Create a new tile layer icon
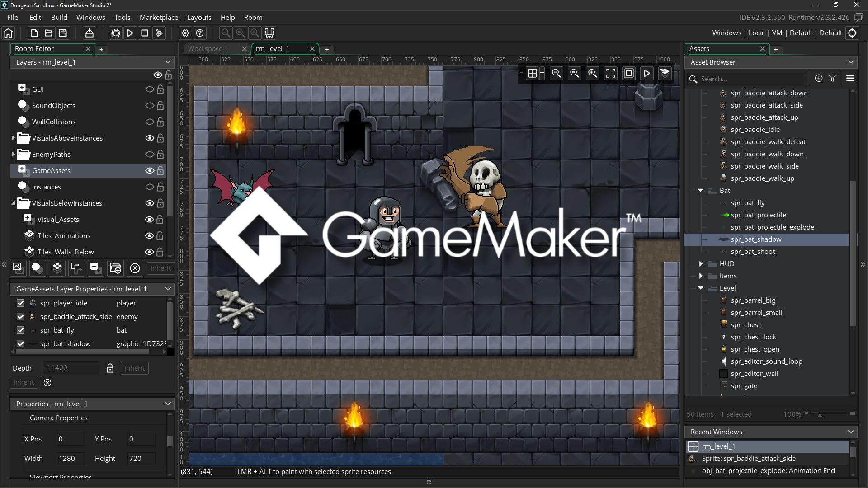 click(57, 268)
